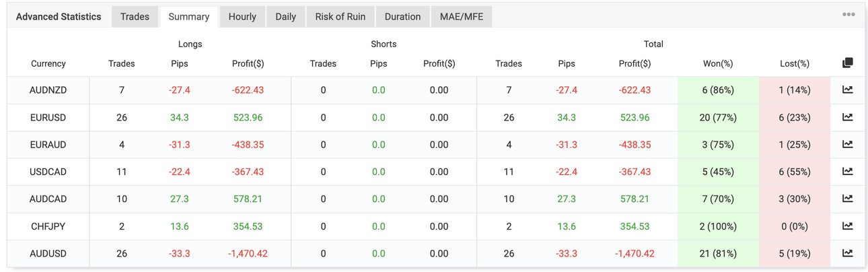This screenshot has width=868, height=272.
Task: Switch to the Hourly tab
Action: (x=242, y=17)
